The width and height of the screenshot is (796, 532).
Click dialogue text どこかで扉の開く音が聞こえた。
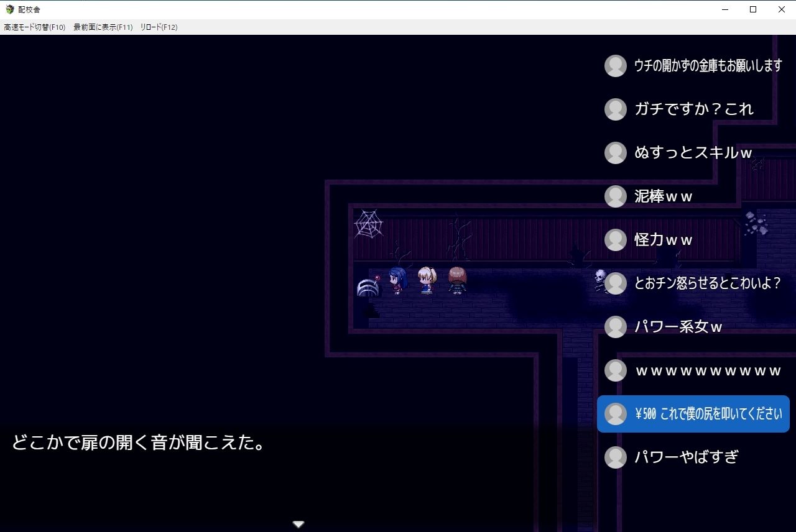pyautogui.click(x=139, y=443)
